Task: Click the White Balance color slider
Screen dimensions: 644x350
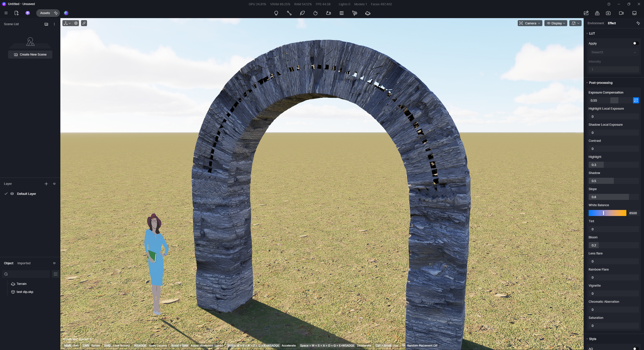Action: [x=607, y=213]
